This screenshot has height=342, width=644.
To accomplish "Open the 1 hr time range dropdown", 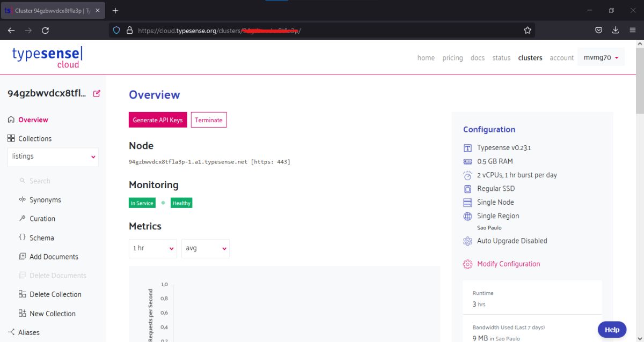I will [153, 249].
